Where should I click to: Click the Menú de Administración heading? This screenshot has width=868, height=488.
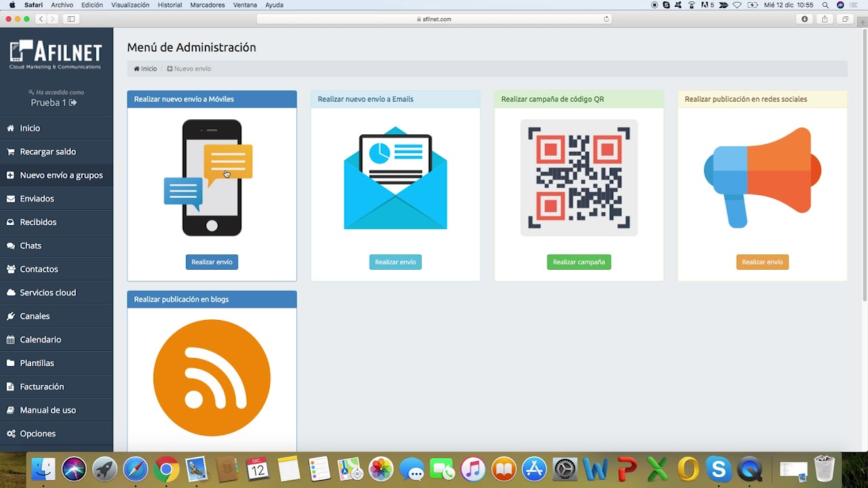(191, 47)
